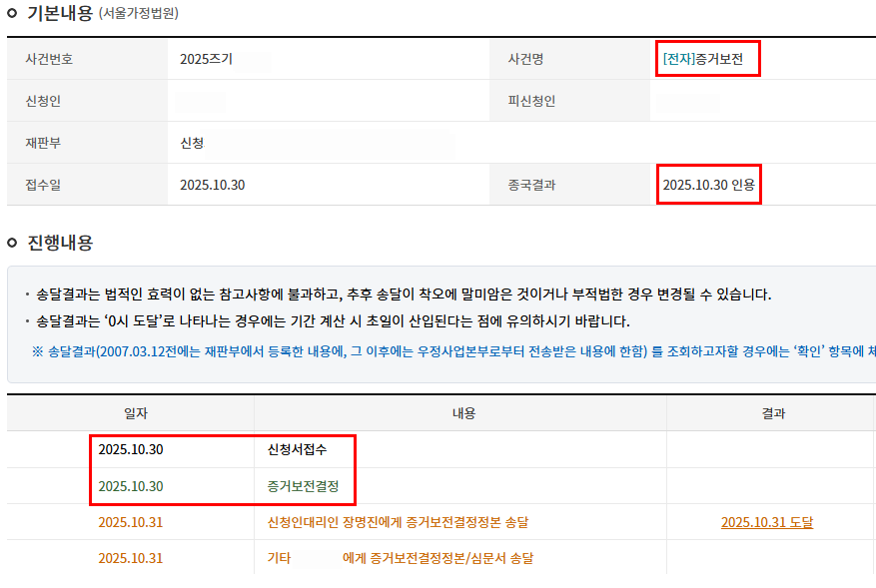
Task: Click the 신청인대리인 증거보전결정정본 송달 entry
Action: pos(398,522)
